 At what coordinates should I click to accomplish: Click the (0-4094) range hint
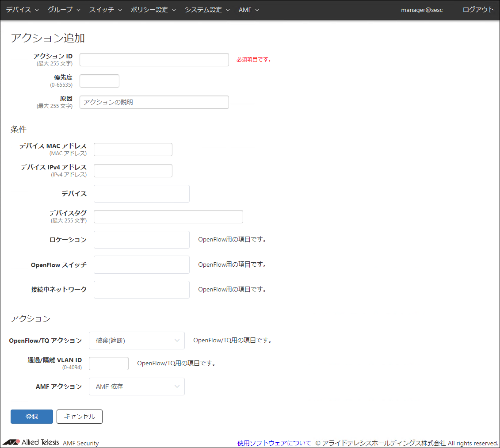click(72, 368)
